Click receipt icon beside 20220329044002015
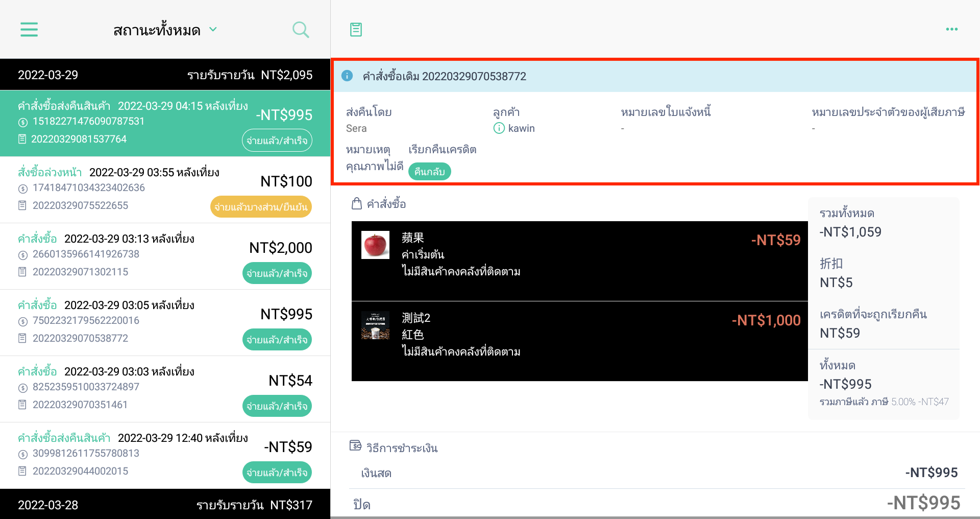 (22, 471)
